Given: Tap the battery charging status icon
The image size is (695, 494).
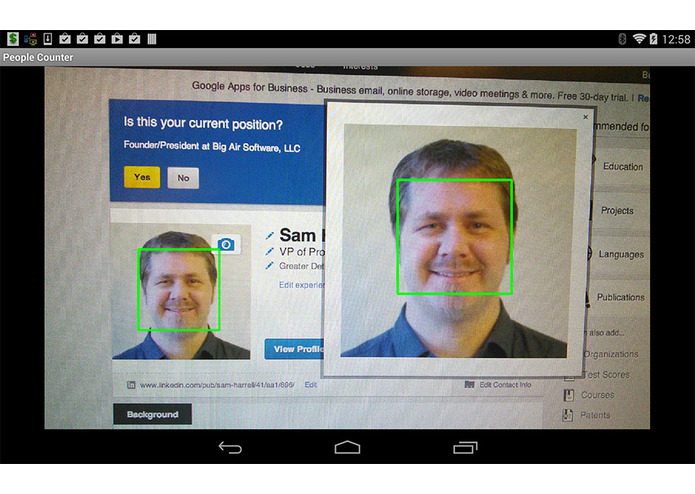Looking at the screenshot, I should (x=653, y=39).
